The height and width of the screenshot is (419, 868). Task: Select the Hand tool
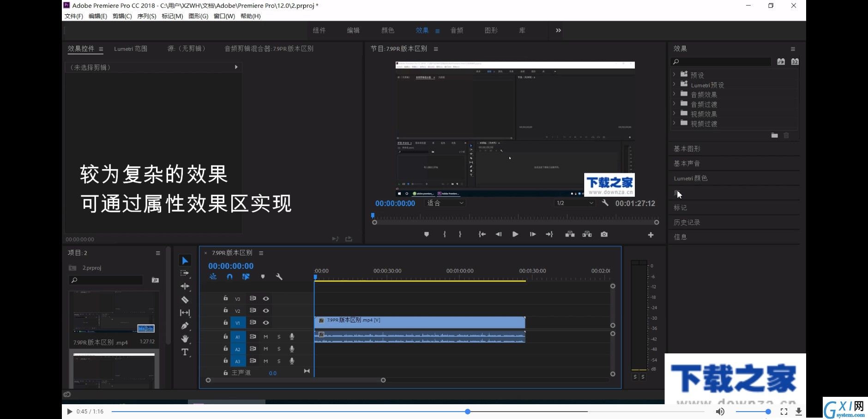(185, 339)
